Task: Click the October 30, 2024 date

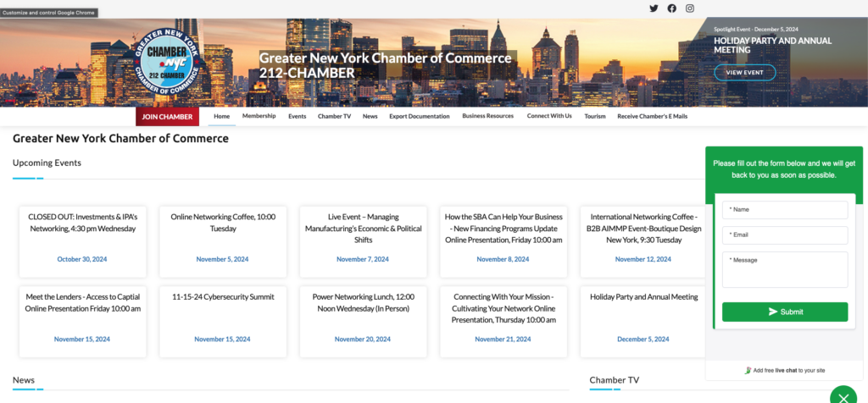Action: pyautogui.click(x=82, y=259)
